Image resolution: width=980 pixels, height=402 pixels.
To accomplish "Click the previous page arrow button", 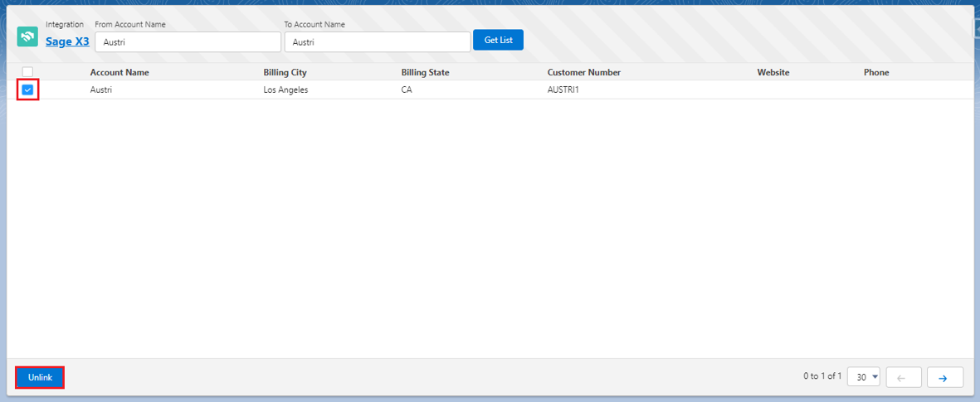I will coord(904,377).
